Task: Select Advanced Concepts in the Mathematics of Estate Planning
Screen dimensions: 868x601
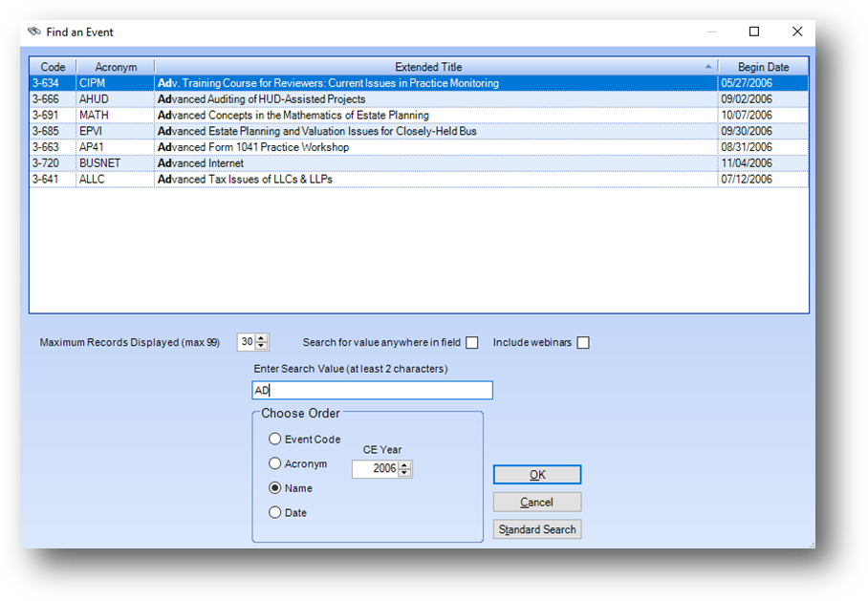Action: (419, 115)
